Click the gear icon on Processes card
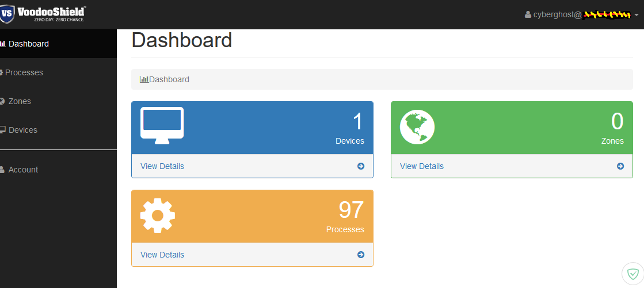Viewport: 644px width, 288px height. tap(158, 215)
